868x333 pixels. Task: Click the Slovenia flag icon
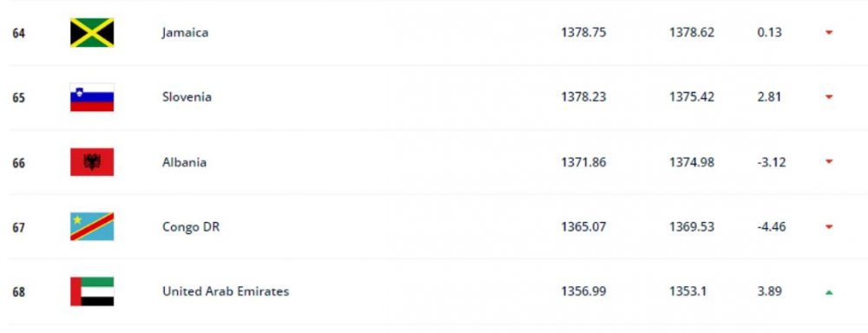click(x=92, y=97)
